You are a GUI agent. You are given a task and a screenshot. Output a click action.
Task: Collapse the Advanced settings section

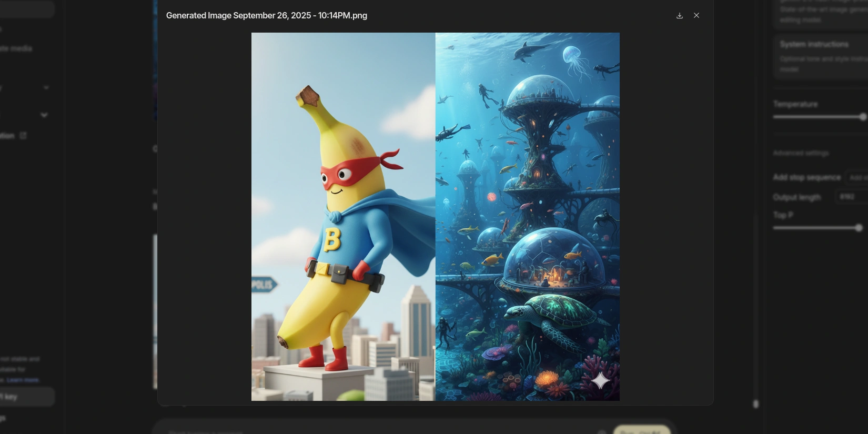coord(801,153)
